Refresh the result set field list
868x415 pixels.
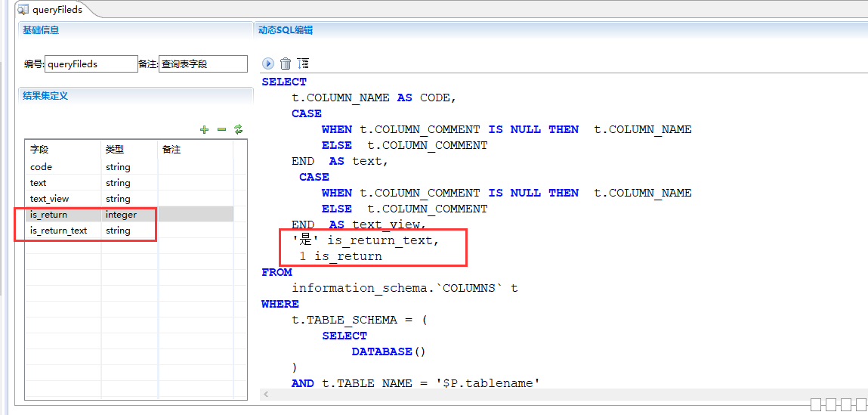[239, 129]
